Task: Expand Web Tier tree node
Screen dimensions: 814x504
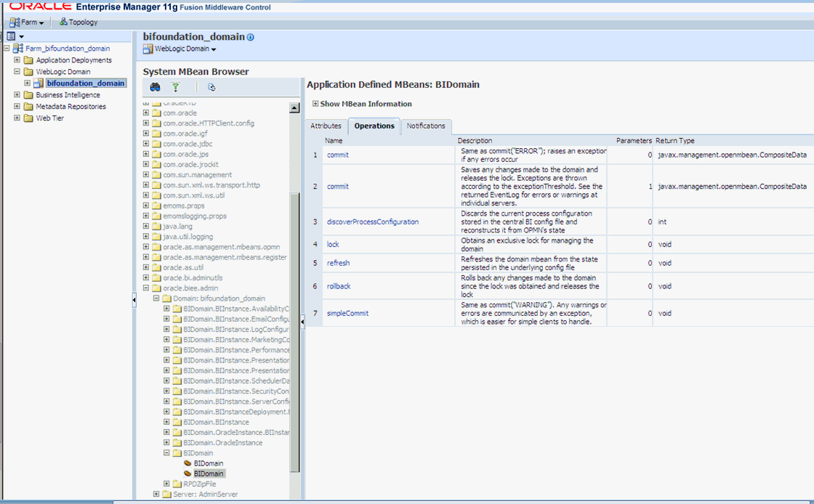Action: (17, 118)
